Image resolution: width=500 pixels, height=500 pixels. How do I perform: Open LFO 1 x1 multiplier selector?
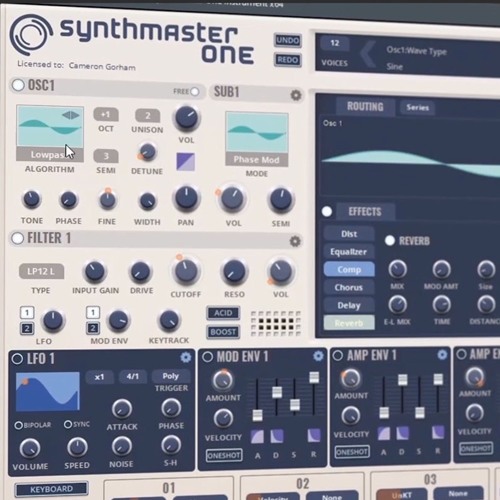99,377
